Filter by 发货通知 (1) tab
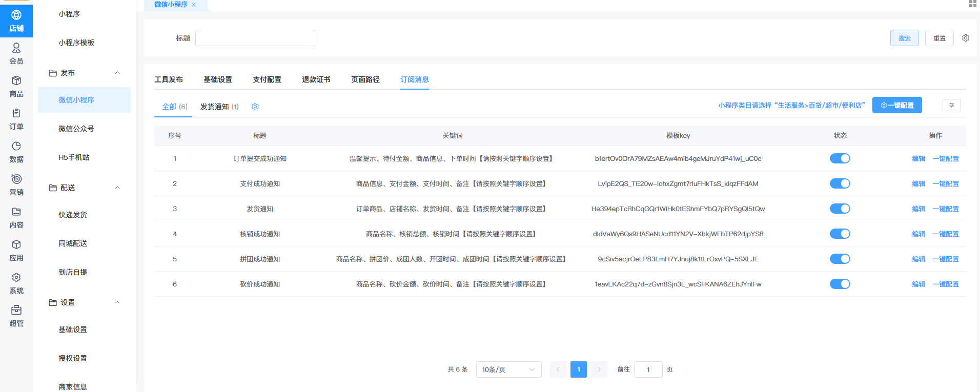The width and height of the screenshot is (980, 392). coord(219,107)
